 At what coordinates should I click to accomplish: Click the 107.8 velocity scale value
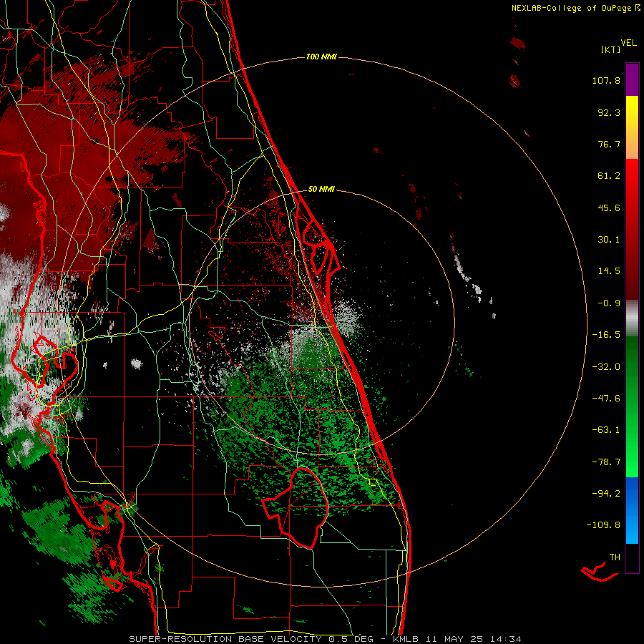pos(606,80)
